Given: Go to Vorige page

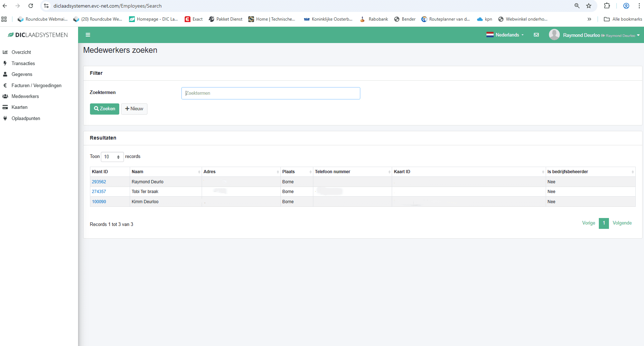Looking at the screenshot, I should (589, 223).
